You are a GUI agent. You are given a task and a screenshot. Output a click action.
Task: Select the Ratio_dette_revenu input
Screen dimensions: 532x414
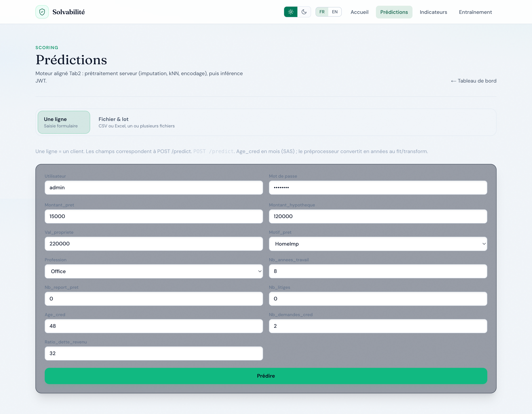tap(154, 353)
